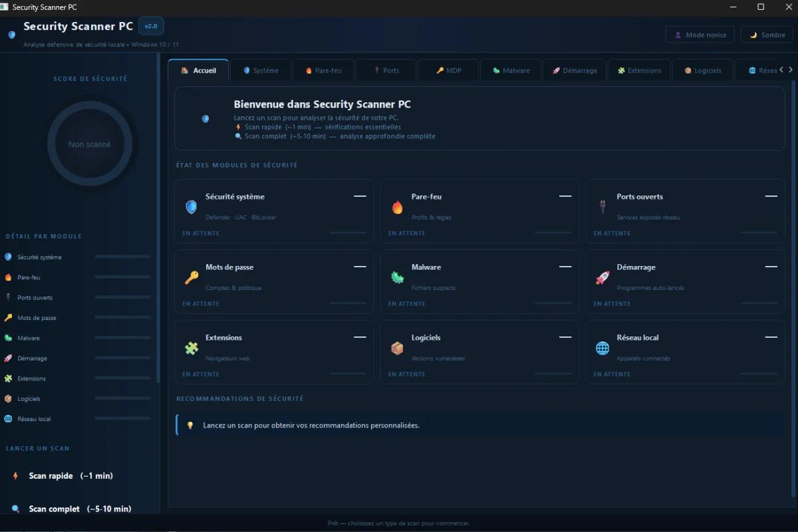Collapse the Sécurité système card
Screen dimensions: 798x532
pos(360,196)
